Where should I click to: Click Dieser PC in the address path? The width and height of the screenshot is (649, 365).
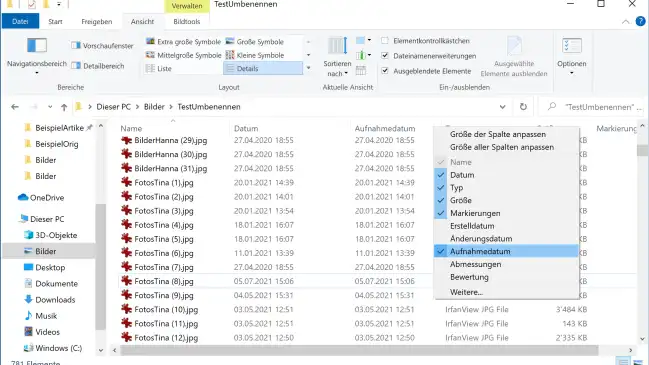click(x=113, y=107)
